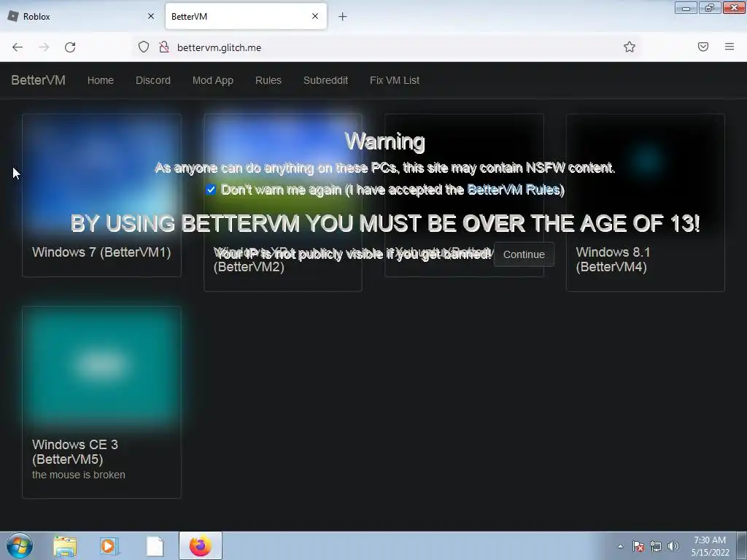
Task: Open the Windows CE 3 (BetterVM5) thumbnail
Action: tap(101, 367)
